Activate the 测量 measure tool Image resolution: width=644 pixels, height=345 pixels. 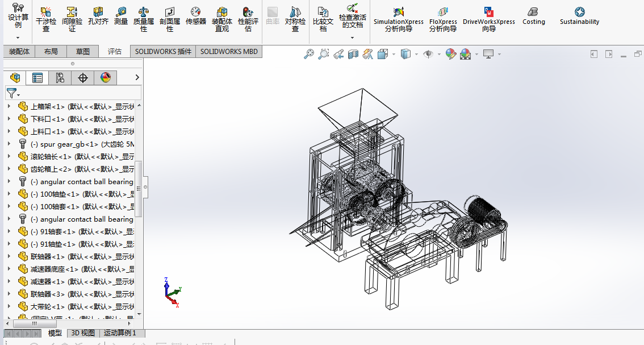pyautogui.click(x=121, y=16)
